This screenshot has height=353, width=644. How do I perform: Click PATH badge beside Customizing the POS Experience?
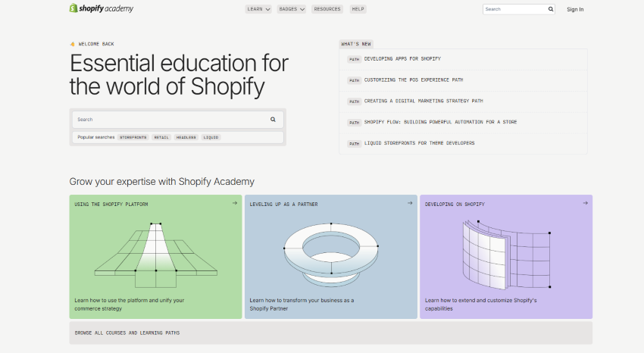(354, 80)
